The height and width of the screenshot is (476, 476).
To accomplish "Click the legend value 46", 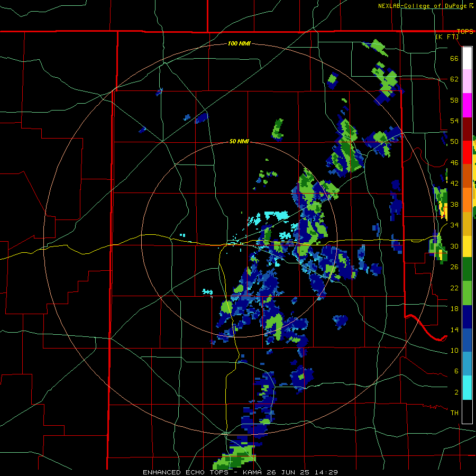I will pos(454,163).
